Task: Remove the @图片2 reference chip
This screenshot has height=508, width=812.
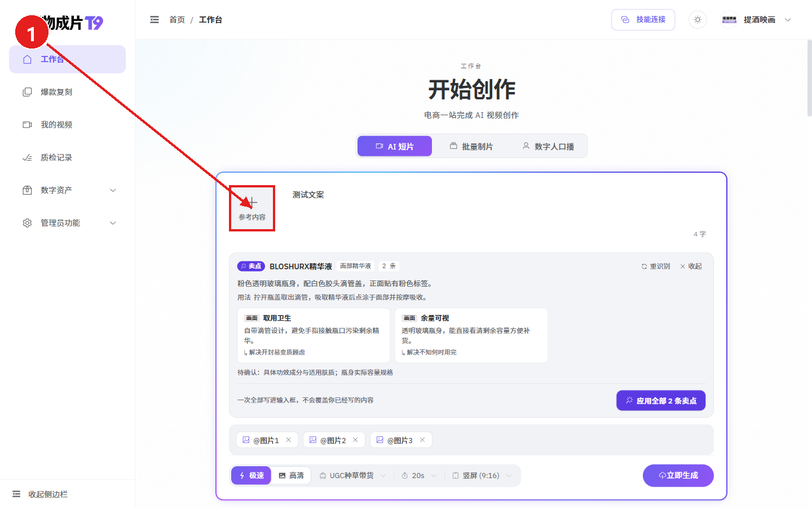Action: point(355,440)
